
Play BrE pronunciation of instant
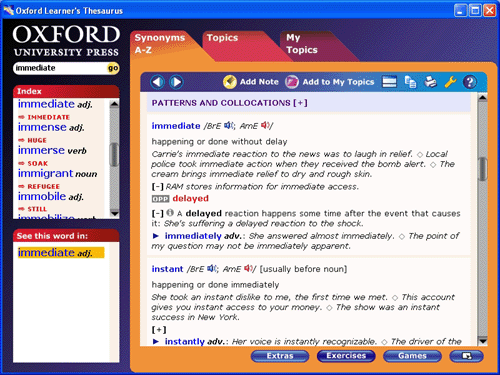pos(212,268)
